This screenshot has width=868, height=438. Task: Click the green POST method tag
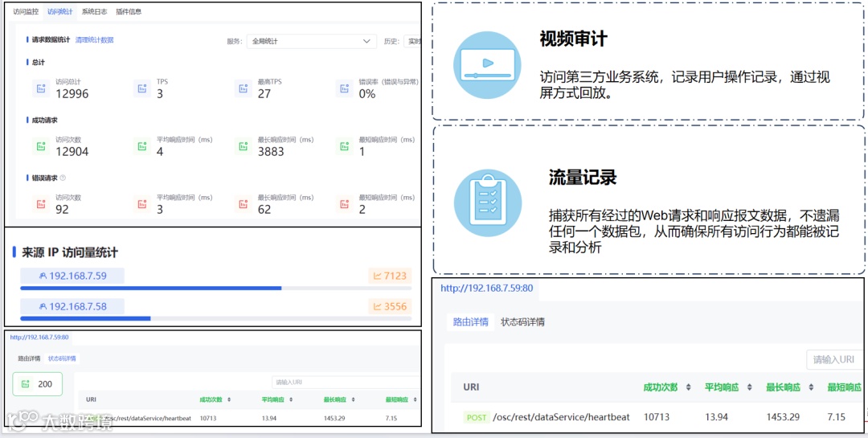pyautogui.click(x=476, y=418)
